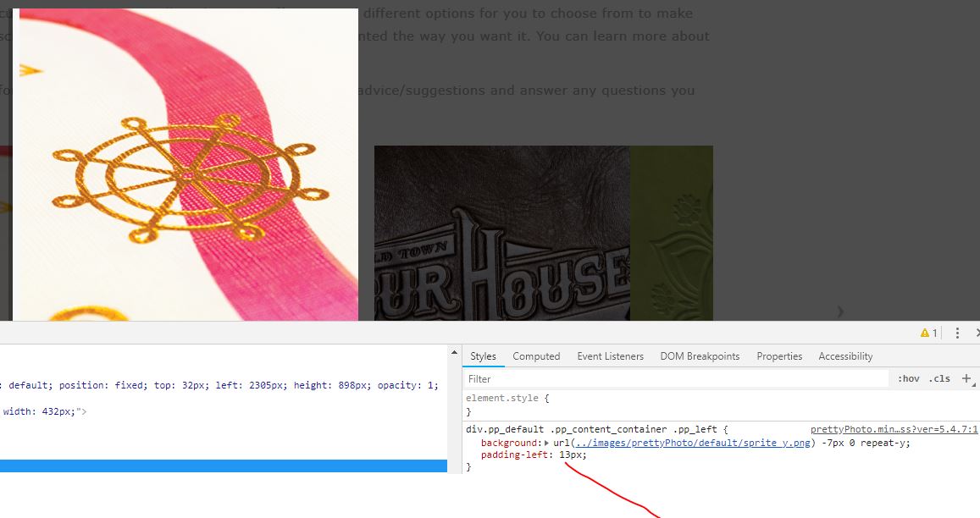Open the Properties tab
The image size is (980, 518).
pyautogui.click(x=779, y=356)
